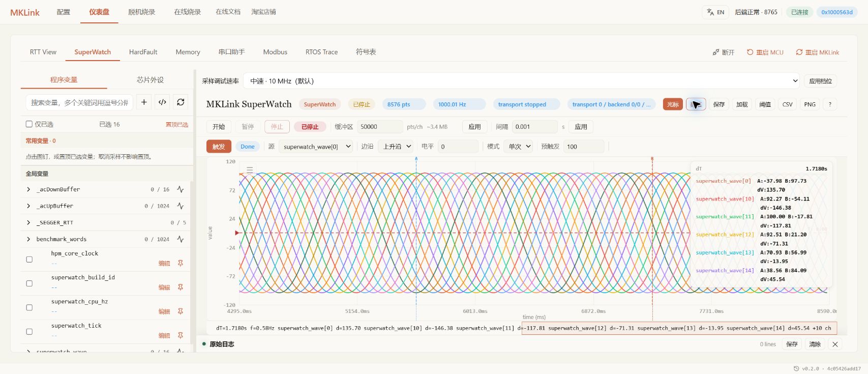Screen dimensions: 868x374
Task: Pin the superwatch_tick variable
Action: pos(181,335)
